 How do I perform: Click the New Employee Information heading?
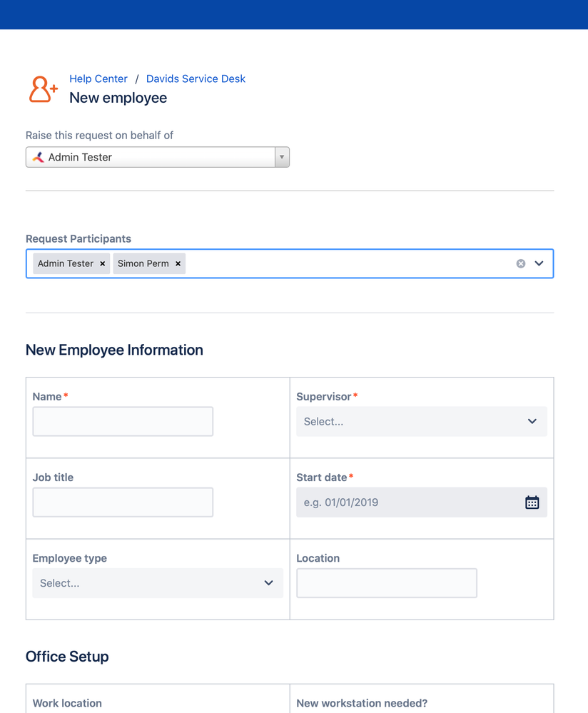[x=114, y=350]
